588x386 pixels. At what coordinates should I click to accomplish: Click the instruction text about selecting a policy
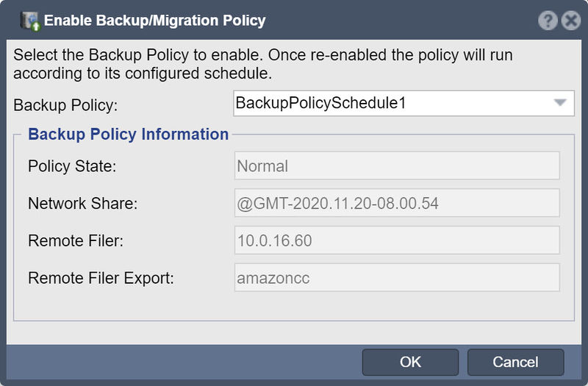(263, 64)
